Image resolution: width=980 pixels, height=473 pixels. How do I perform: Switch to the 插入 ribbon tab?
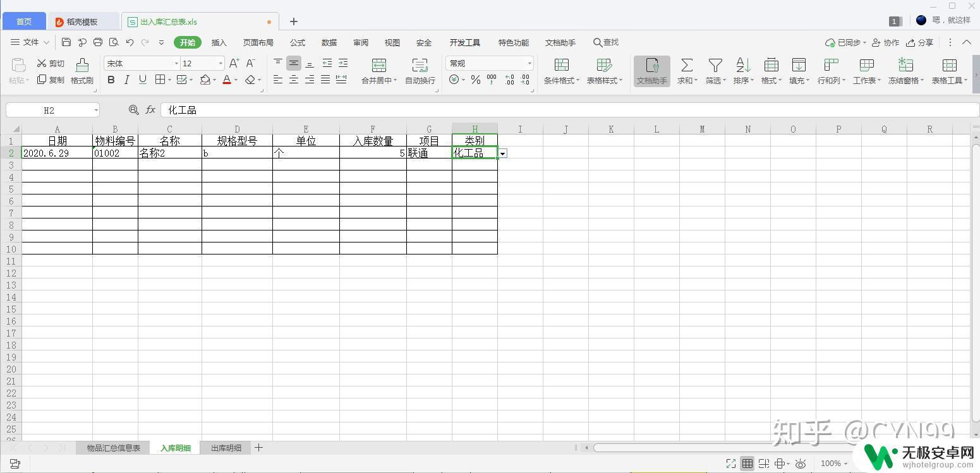(219, 42)
